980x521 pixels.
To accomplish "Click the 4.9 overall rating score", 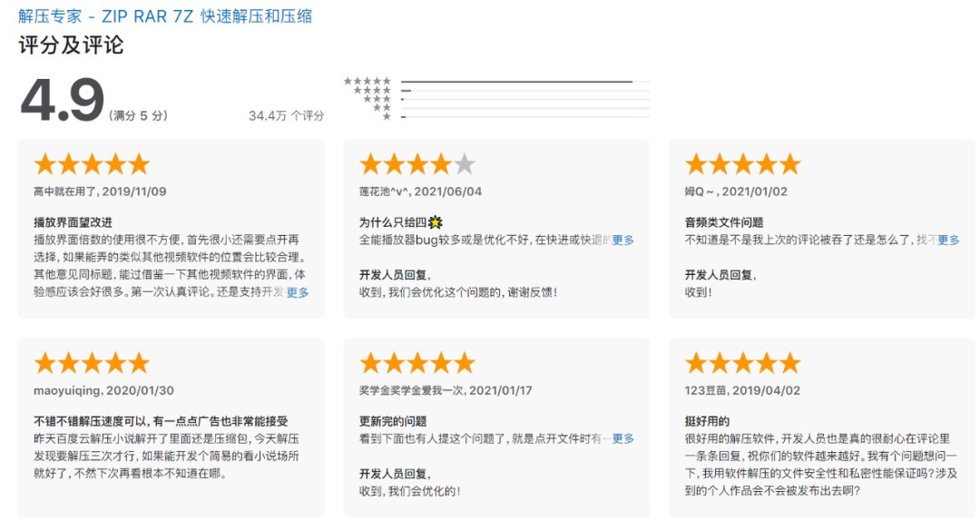I will [62, 100].
